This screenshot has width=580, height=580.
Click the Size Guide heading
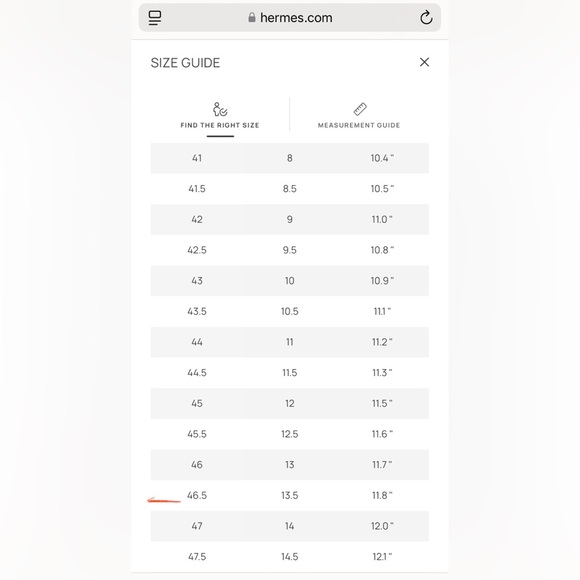[x=185, y=63]
